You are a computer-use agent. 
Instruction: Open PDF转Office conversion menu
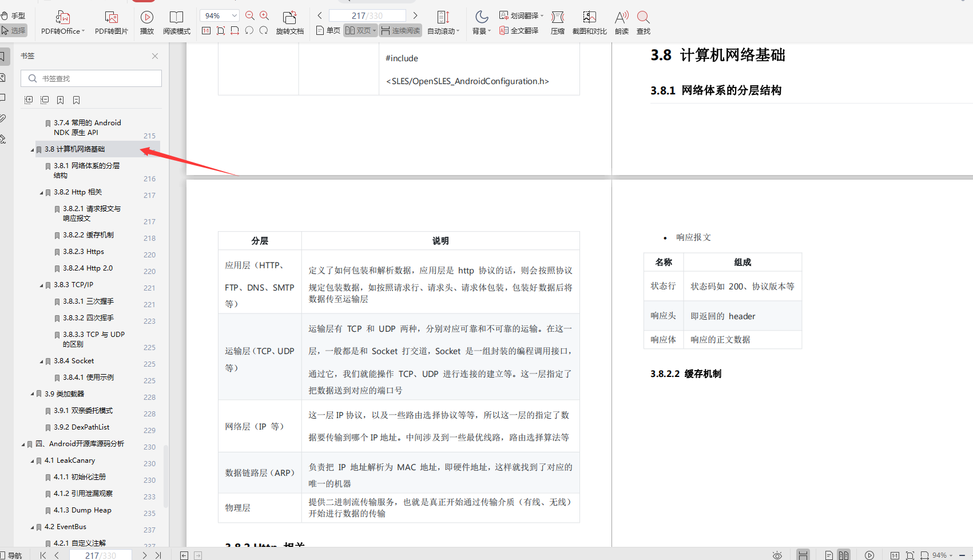coord(63,23)
